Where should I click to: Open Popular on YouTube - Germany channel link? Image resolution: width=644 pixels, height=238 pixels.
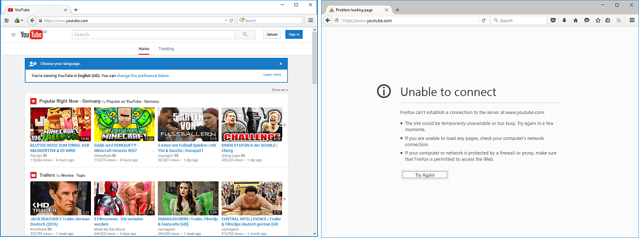(x=133, y=101)
